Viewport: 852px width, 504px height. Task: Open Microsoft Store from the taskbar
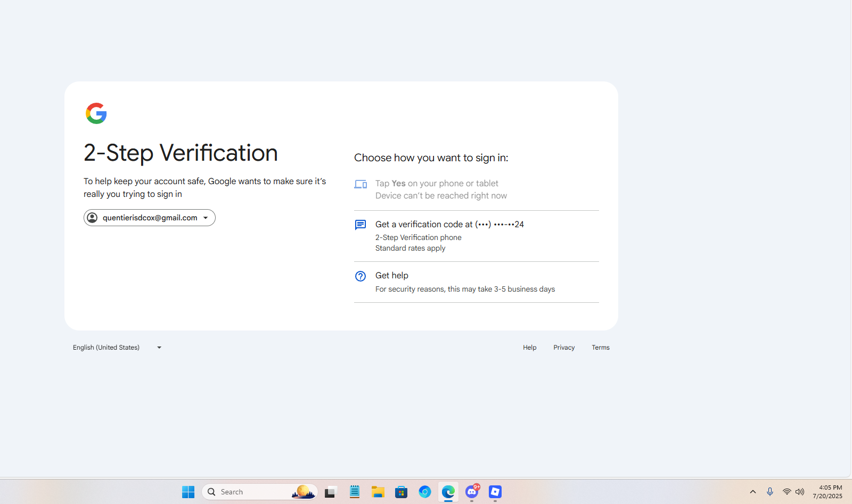402,492
